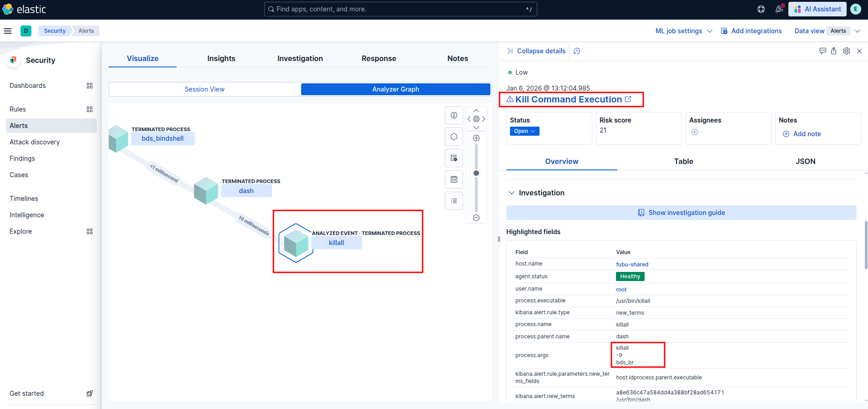This screenshot has width=868, height=409.
Task: Open the ML job settings dropdown
Action: [683, 31]
